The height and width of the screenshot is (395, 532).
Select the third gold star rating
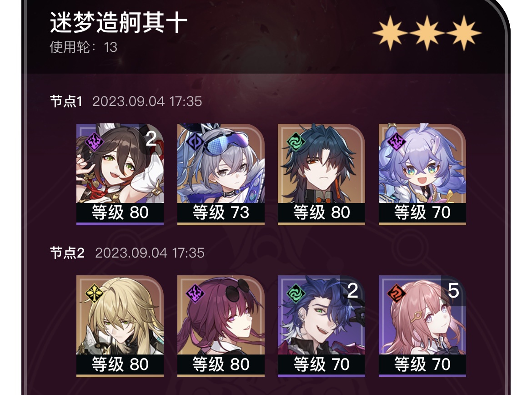coord(463,33)
